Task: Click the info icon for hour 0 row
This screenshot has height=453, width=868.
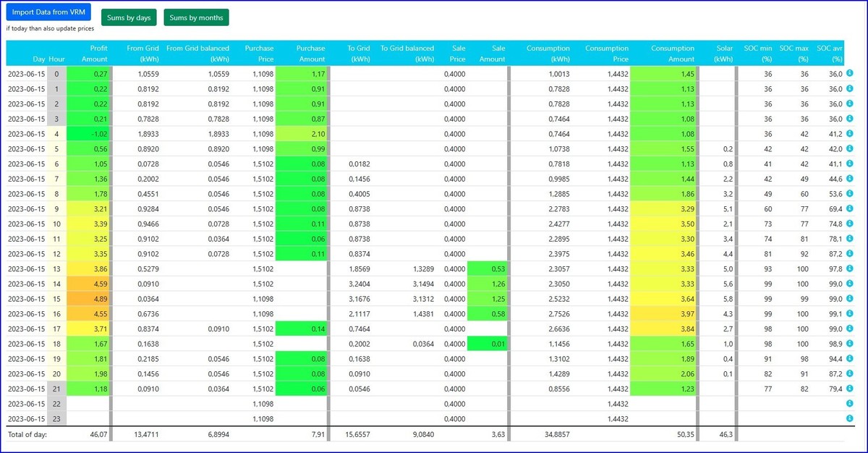Action: [850, 73]
